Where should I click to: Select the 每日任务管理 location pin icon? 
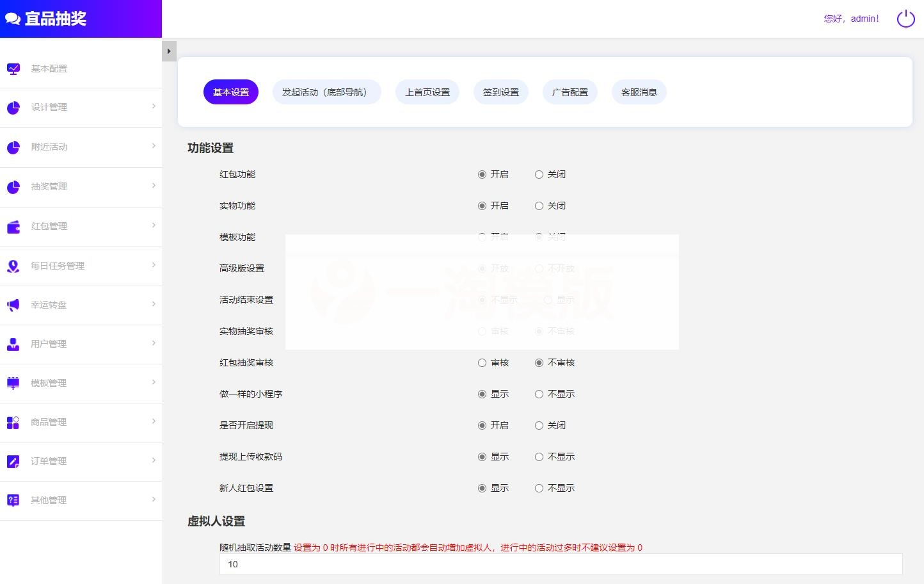(13, 266)
